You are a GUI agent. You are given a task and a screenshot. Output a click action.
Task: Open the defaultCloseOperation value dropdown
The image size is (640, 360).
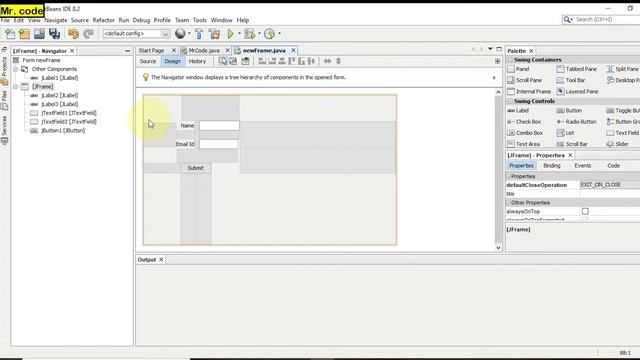(x=609, y=185)
